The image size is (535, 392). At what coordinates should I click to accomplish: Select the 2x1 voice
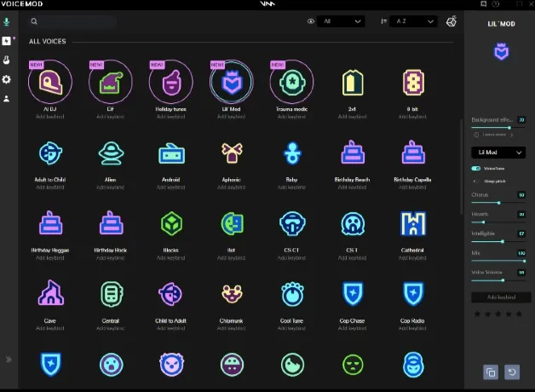[353, 83]
